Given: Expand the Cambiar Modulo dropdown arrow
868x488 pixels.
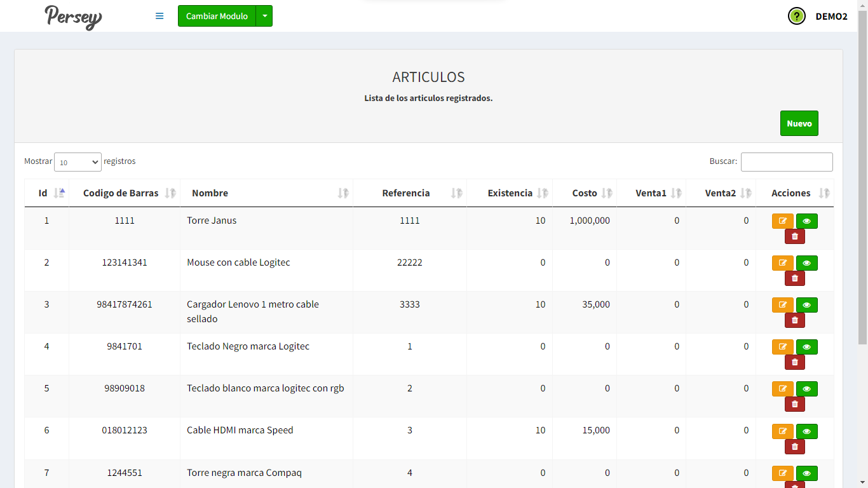Looking at the screenshot, I should (264, 17).
